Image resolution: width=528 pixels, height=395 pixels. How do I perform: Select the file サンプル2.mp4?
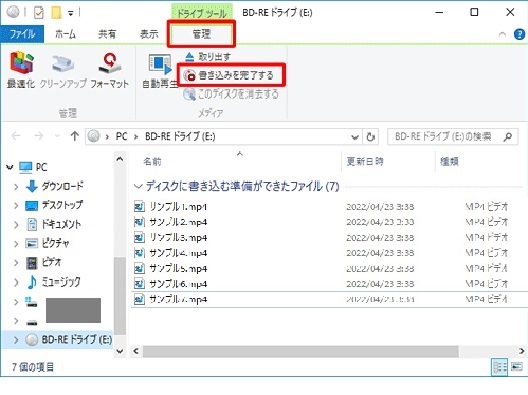[x=178, y=222]
